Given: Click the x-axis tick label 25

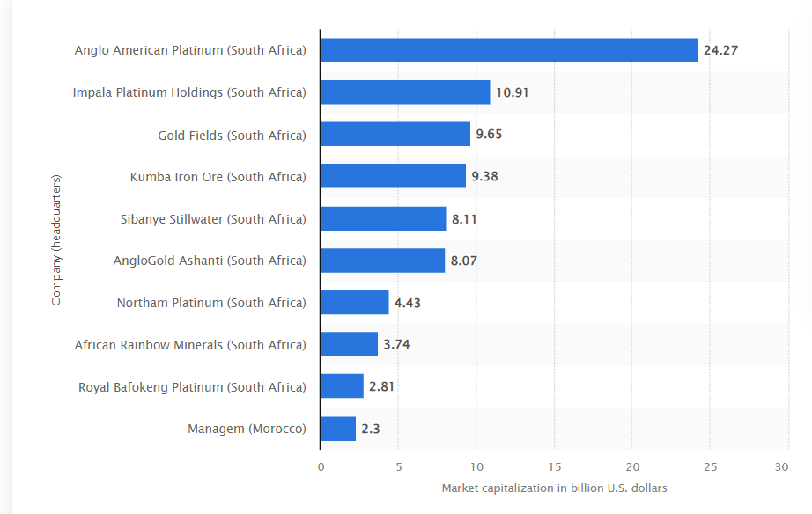Looking at the screenshot, I should pyautogui.click(x=710, y=466).
